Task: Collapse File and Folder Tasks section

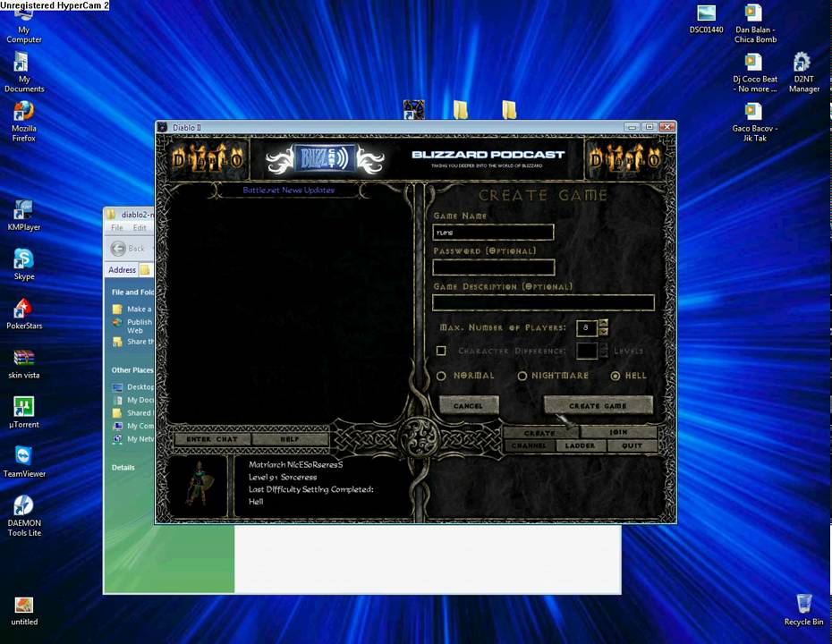Action: coord(132,292)
